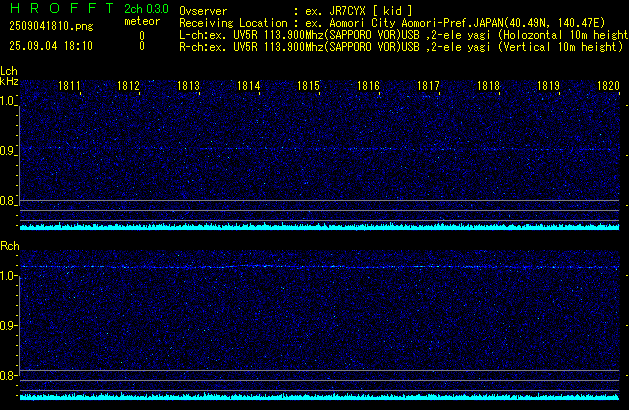Viewport: 629px width, 410px height.
Task: Click the 0.8 frequency label on Lch axis
Action: [7, 201]
